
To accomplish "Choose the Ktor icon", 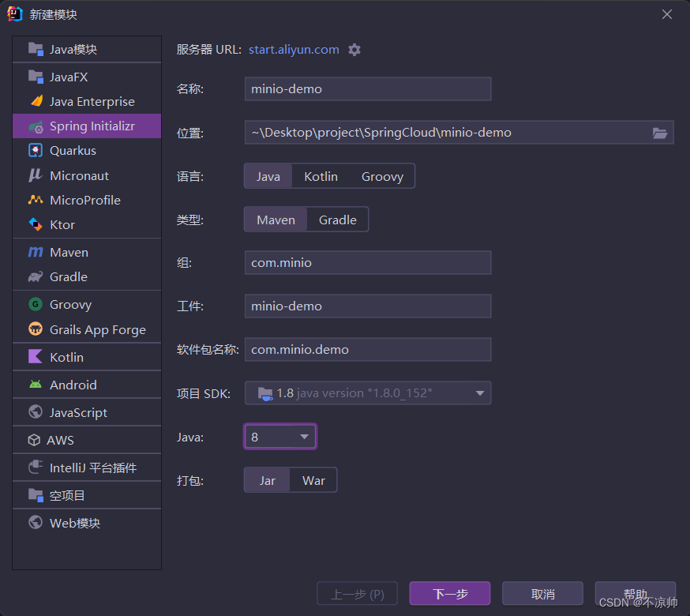I will point(36,224).
